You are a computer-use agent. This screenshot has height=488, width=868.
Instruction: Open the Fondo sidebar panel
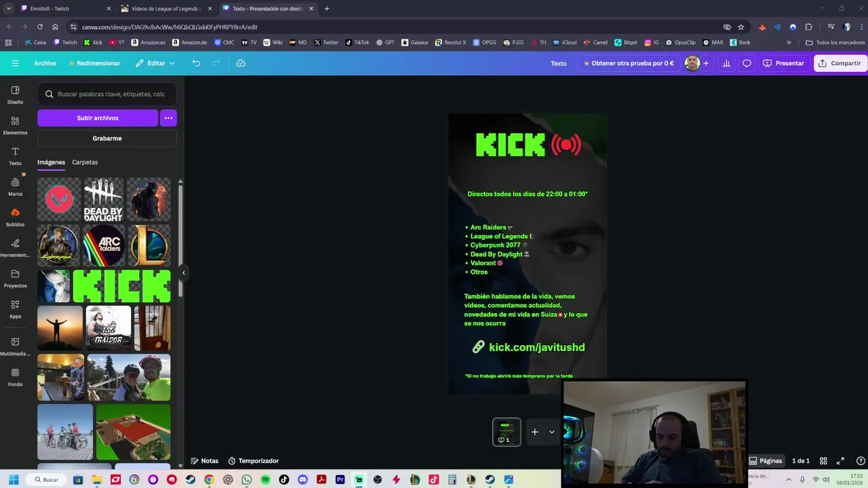click(x=15, y=377)
